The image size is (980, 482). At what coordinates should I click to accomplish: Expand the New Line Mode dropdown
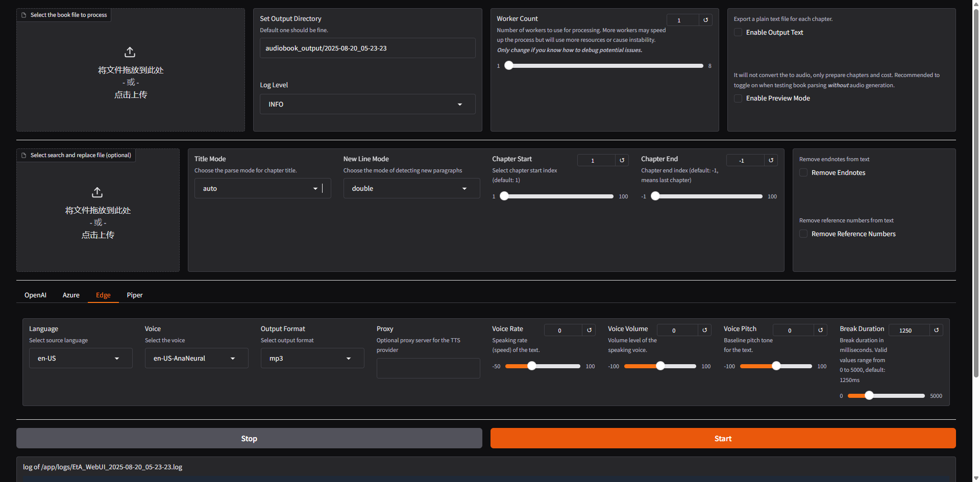[411, 188]
